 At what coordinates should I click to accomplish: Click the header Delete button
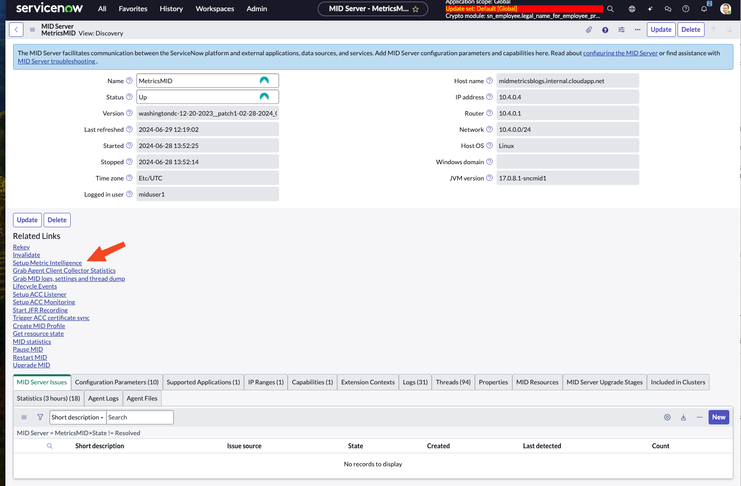[x=691, y=29]
